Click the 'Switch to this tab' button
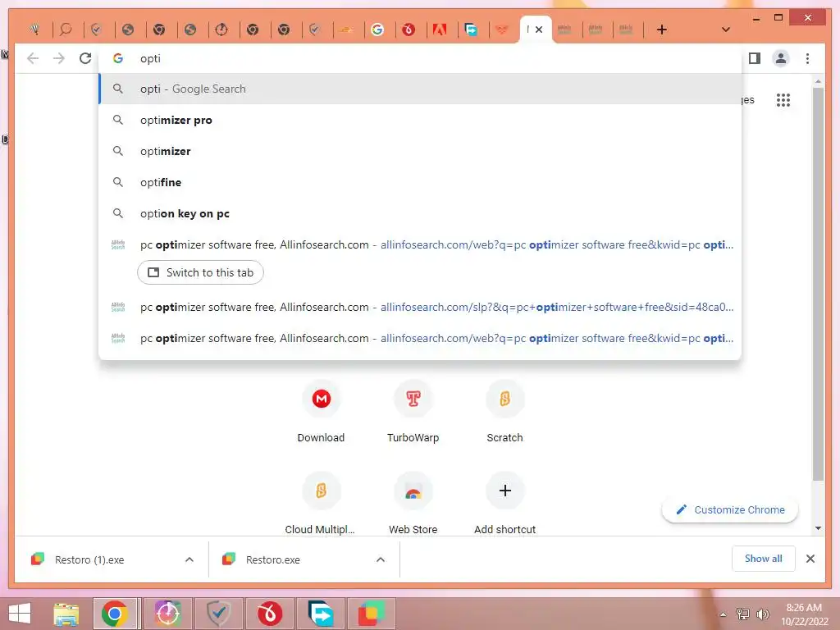Screen dimensions: 840x630 tap(200, 272)
